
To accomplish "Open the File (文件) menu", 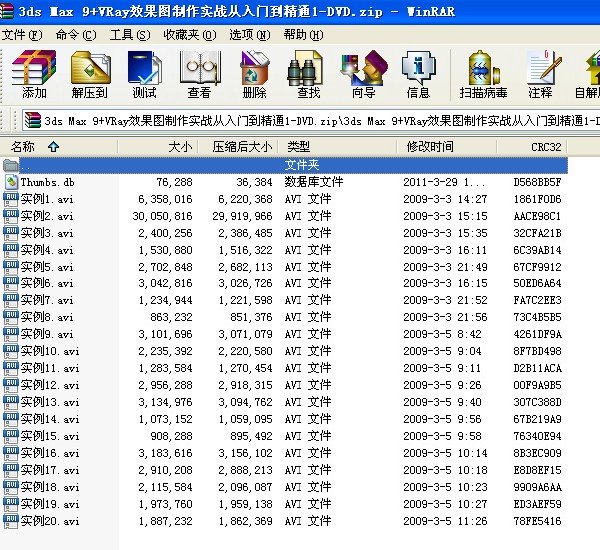I will [x=22, y=35].
